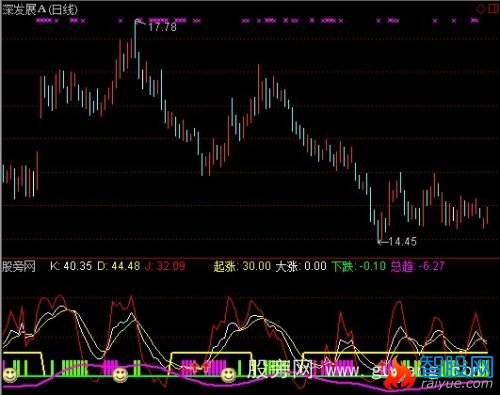This screenshot has width=500, height=395.
Task: Click the red square window icon beside the diamond
Action: (x=494, y=9)
